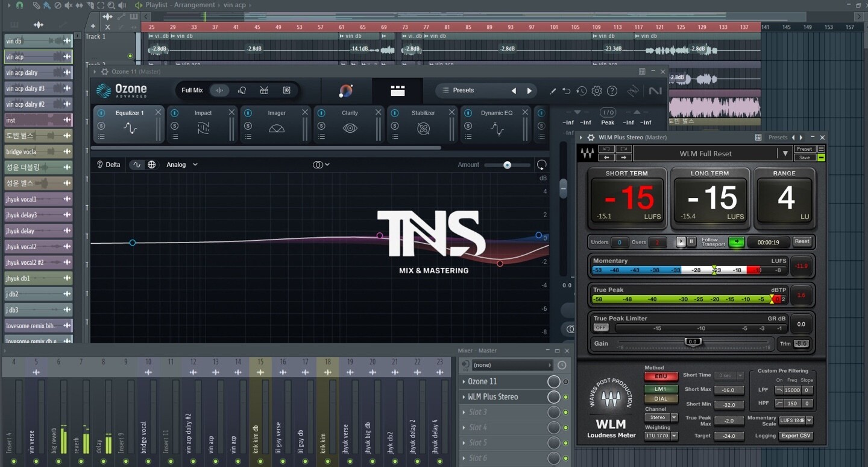Viewport: 868px width, 467px height.
Task: Click the Export CSV button
Action: (796, 436)
